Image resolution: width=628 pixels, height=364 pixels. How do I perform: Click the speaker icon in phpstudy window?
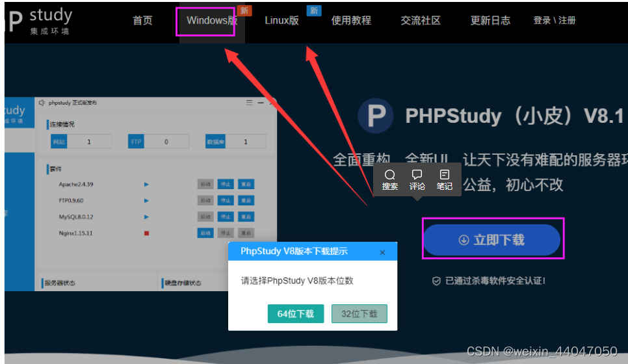(x=42, y=103)
